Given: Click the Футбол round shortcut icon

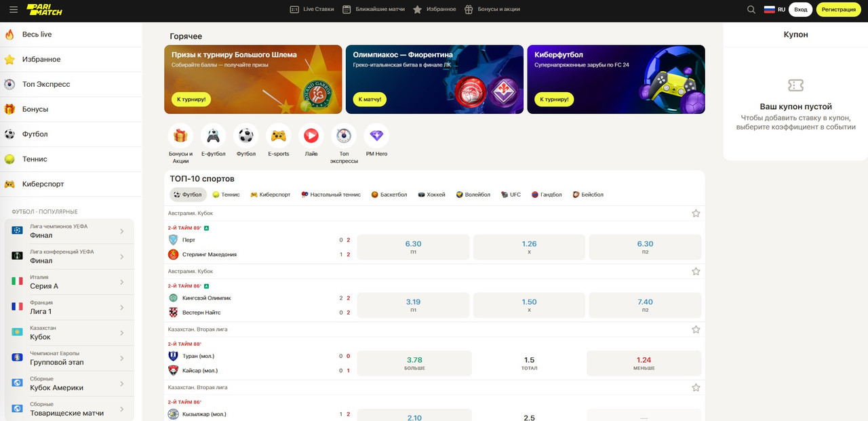Looking at the screenshot, I should point(246,136).
